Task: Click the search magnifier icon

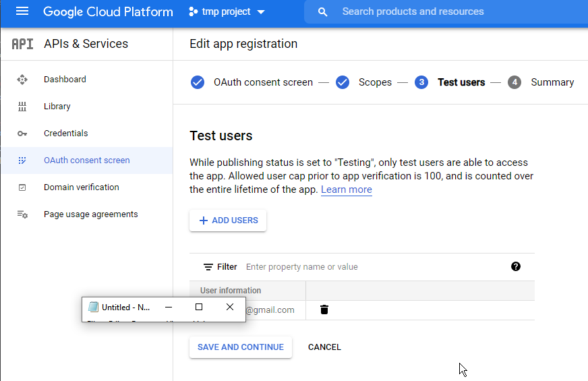Action: pyautogui.click(x=323, y=12)
